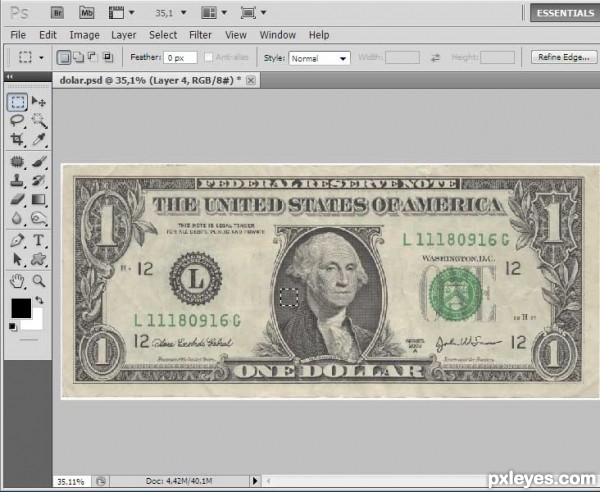Viewport: 600px width, 492px height.
Task: Open the Help menu
Action: click(x=319, y=35)
